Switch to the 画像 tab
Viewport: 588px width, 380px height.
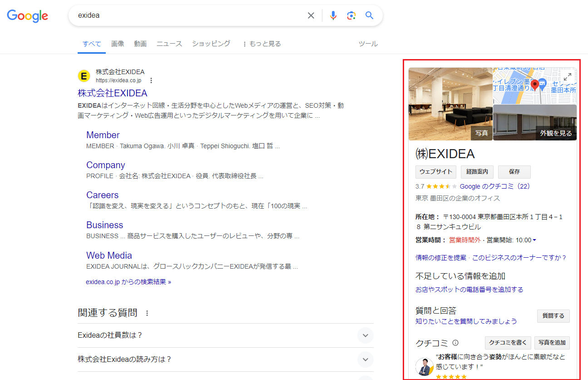click(118, 44)
